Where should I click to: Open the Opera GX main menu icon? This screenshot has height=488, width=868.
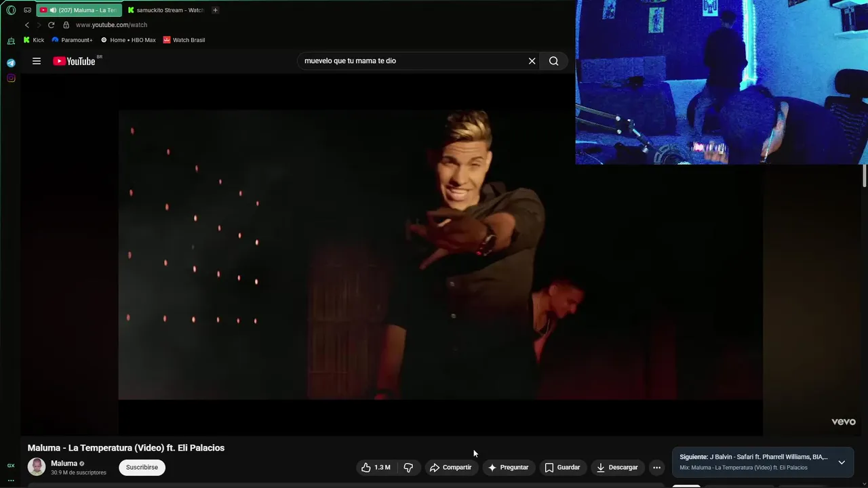coord(11,10)
